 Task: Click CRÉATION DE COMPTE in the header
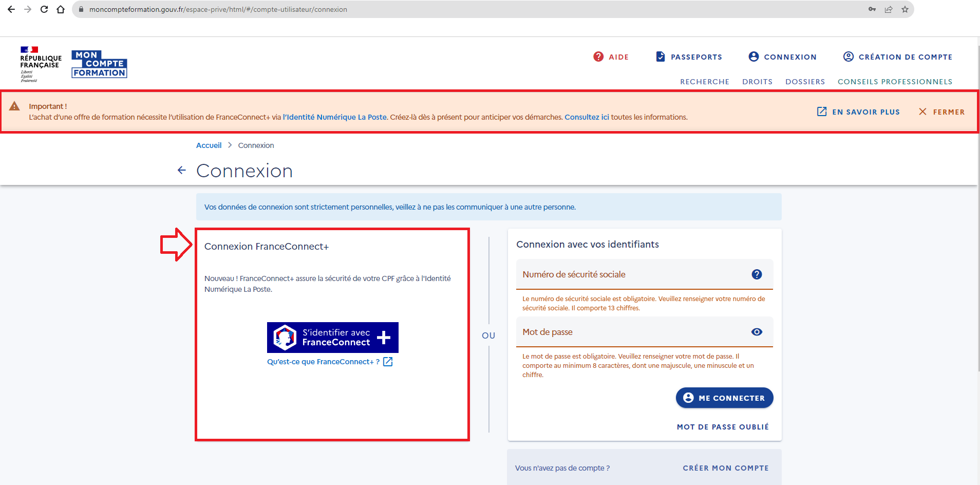[x=898, y=57]
